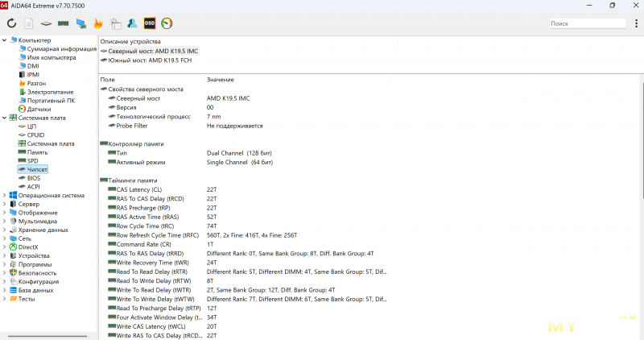
Task: Collapse the Компьютер tree node
Action: click(5, 40)
